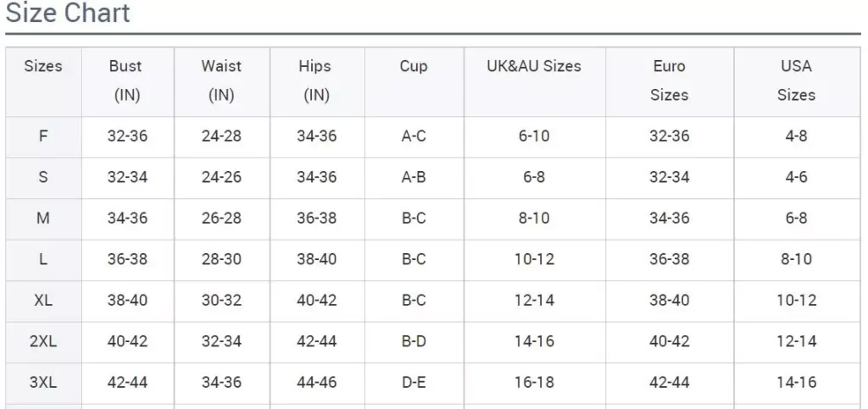This screenshot has width=868, height=409.
Task: Select the XL size row label
Action: pos(43,300)
